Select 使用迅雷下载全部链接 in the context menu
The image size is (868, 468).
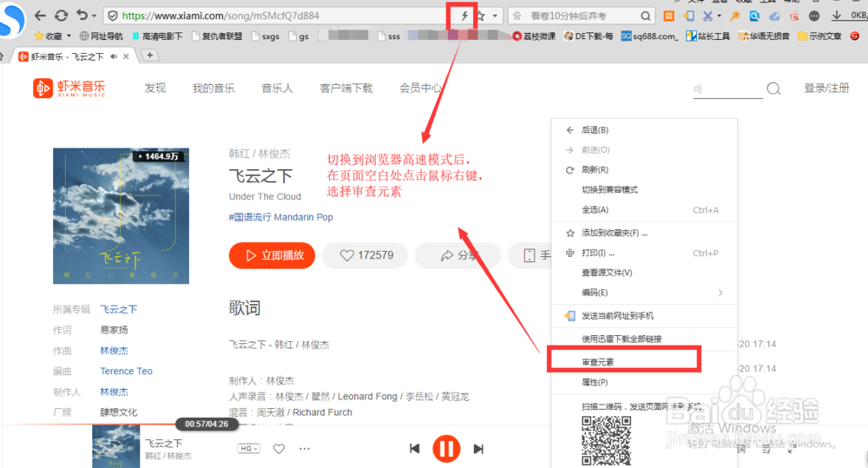click(644, 339)
